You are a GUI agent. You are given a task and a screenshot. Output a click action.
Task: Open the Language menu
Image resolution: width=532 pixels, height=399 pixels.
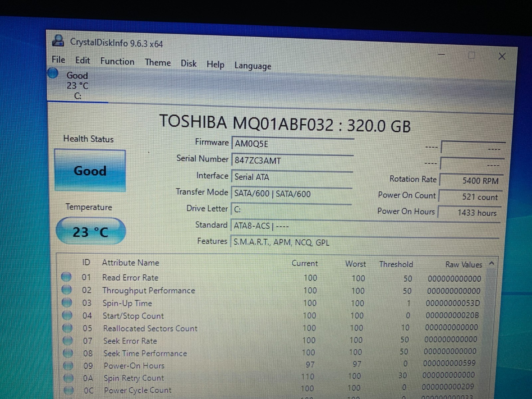tap(253, 66)
